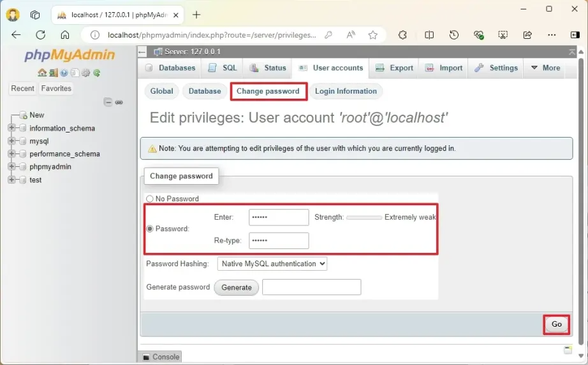Expand the information_schema database node
Screen dimensions: 588x365
(11, 128)
